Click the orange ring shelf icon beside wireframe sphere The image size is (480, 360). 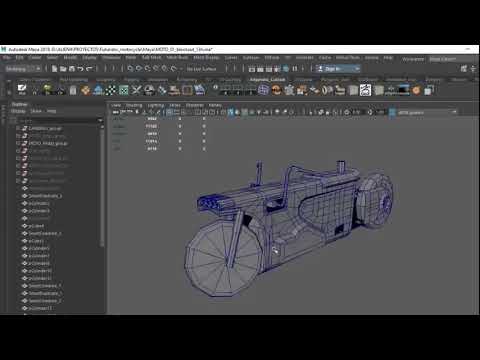(x=276, y=89)
